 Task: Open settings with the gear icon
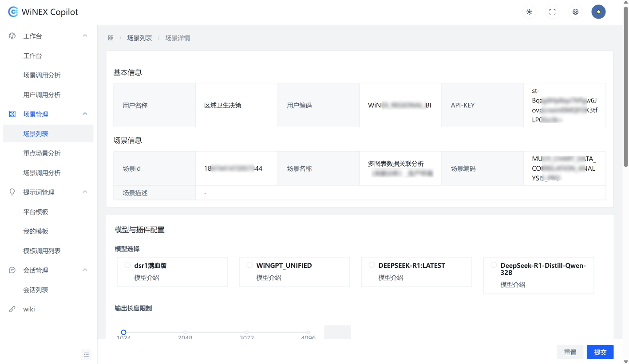tap(575, 12)
